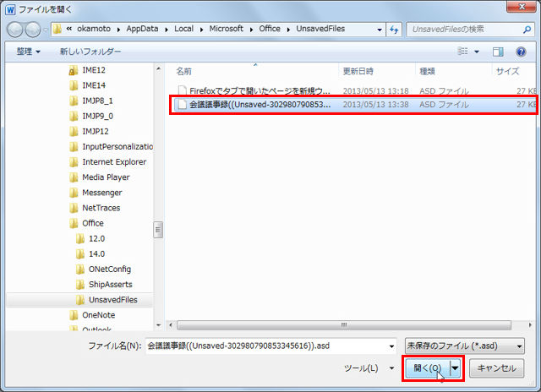Image resolution: width=541 pixels, height=392 pixels.
Task: Click the folder icon at address bar start
Action: coord(57,29)
